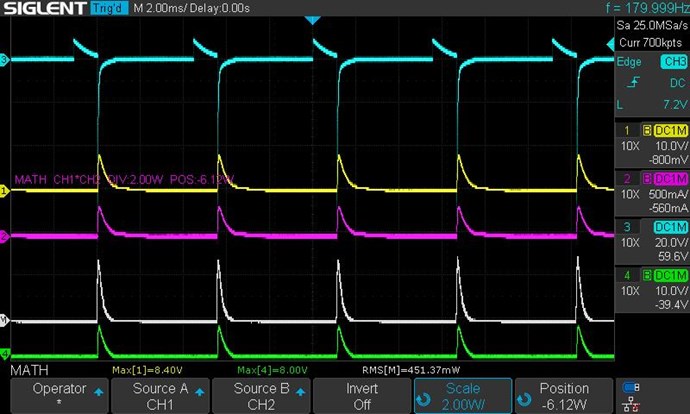Screen dimensions: 690x414
Task: Select the channel 4 number box
Action: point(627,275)
